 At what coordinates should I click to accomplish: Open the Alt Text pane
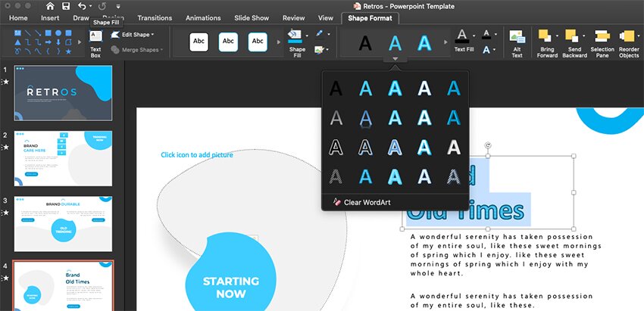517,43
